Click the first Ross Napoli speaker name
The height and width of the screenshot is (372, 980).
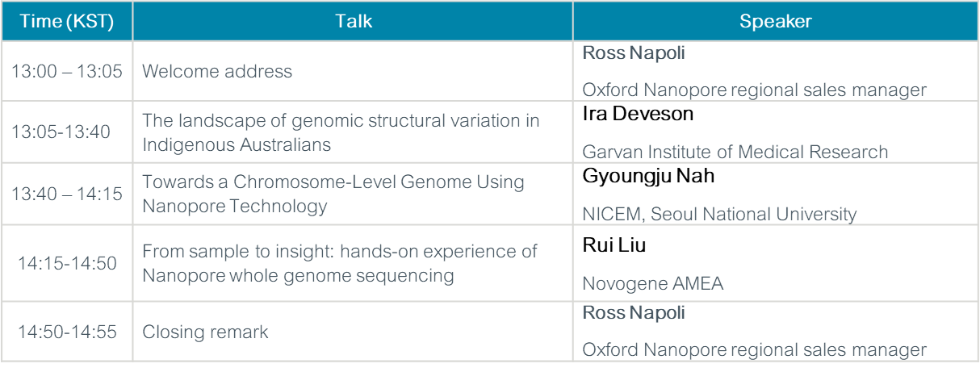pyautogui.click(x=633, y=53)
